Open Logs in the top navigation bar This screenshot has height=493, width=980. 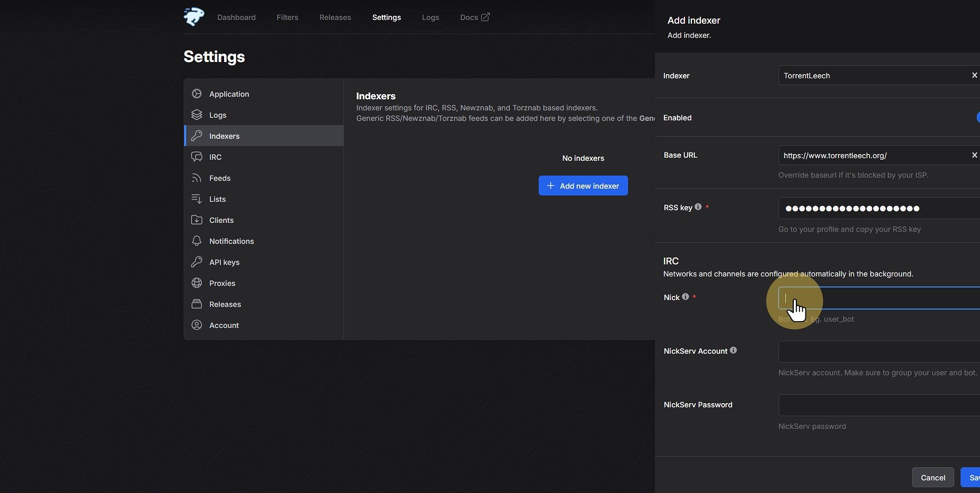point(430,17)
